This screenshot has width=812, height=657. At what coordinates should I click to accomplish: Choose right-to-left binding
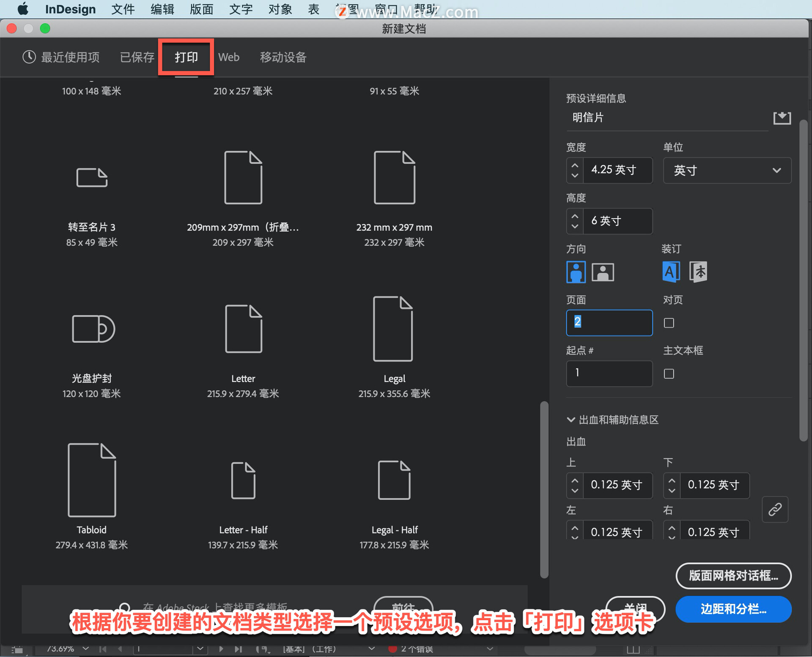698,271
